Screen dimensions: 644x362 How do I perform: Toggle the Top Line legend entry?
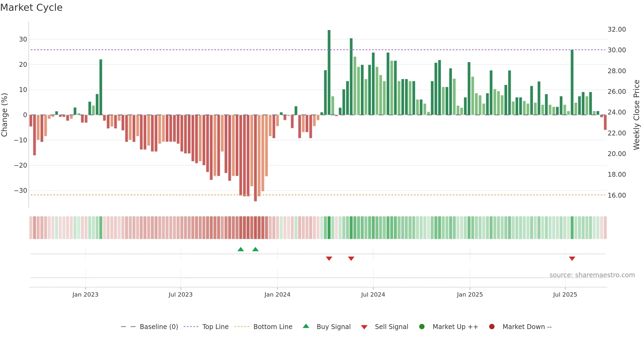click(x=206, y=327)
